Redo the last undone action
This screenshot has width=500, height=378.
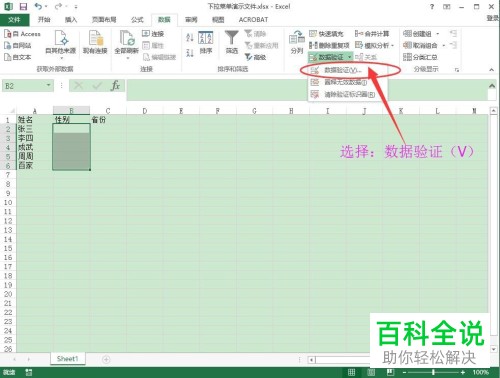coord(58,6)
